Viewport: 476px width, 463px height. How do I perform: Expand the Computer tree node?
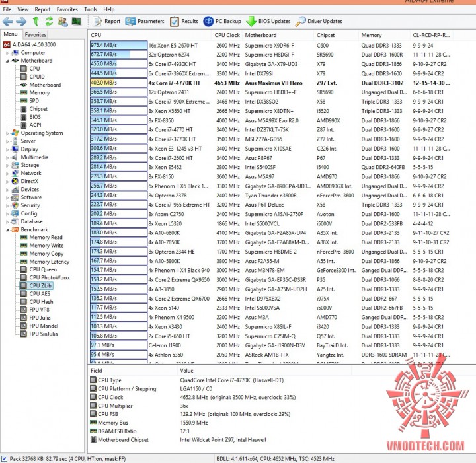(7, 53)
